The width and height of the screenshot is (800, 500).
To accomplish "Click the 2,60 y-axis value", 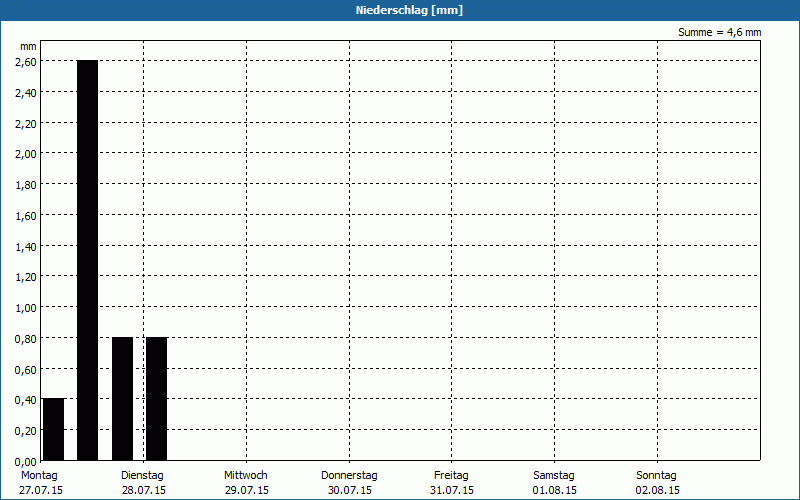I will pos(26,62).
